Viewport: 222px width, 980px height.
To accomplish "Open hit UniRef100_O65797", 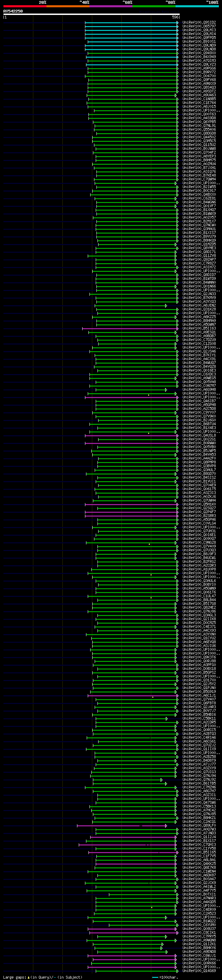I will click(199, 26).
